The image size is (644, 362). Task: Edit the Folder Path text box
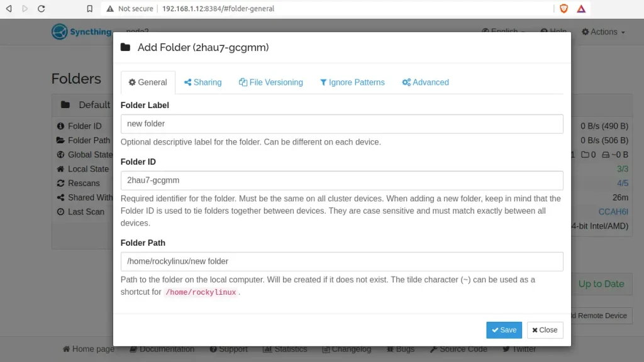click(x=341, y=261)
